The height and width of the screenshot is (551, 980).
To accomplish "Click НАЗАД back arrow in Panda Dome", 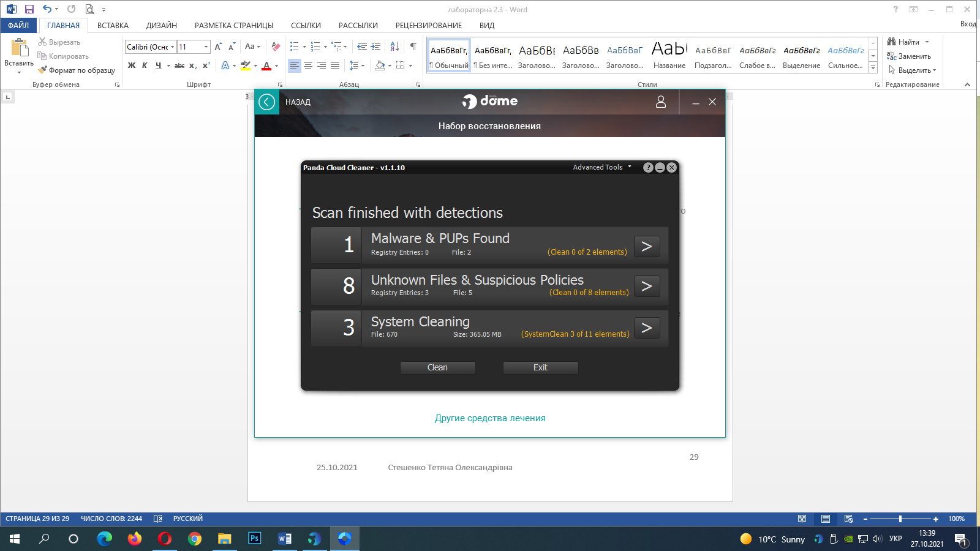I will [x=267, y=102].
